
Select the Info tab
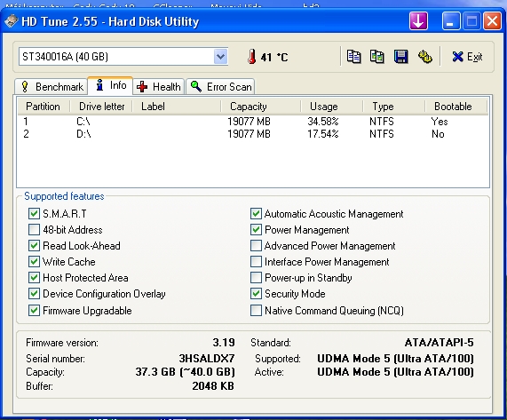pyautogui.click(x=110, y=85)
